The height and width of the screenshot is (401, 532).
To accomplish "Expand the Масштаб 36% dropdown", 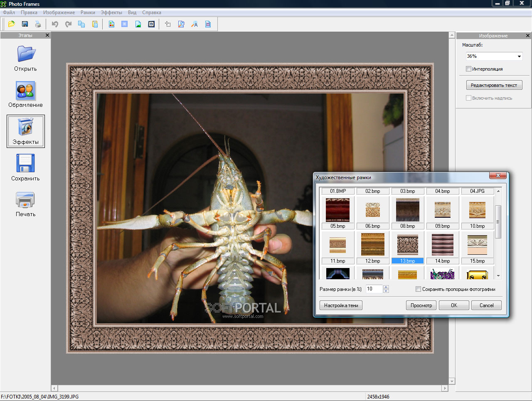I will click(x=519, y=57).
